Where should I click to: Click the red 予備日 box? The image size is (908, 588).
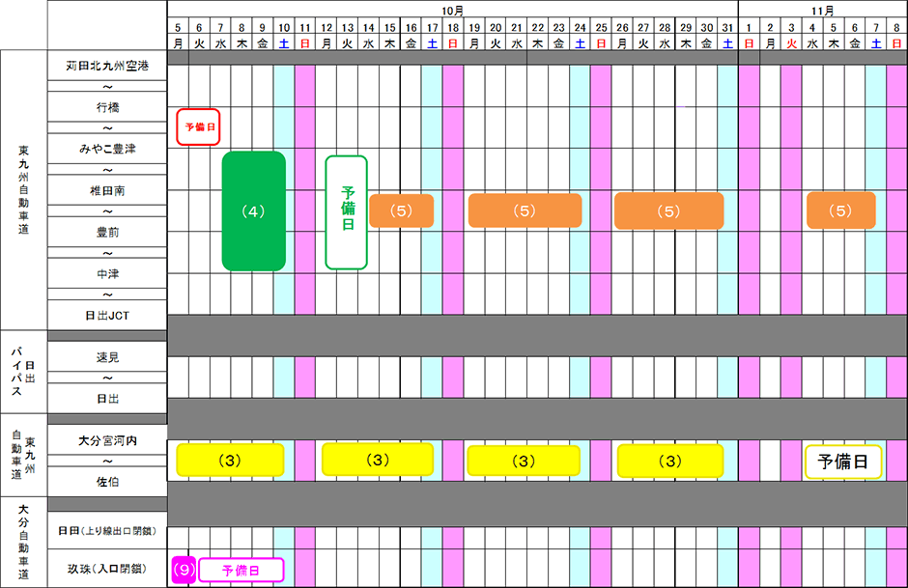[198, 126]
